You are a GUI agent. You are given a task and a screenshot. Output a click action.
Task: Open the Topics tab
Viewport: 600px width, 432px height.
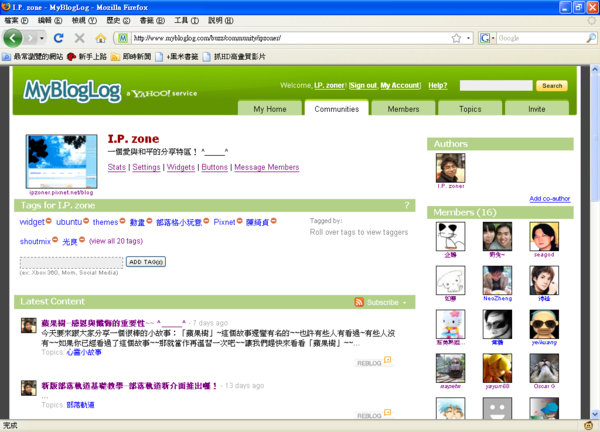tap(470, 109)
